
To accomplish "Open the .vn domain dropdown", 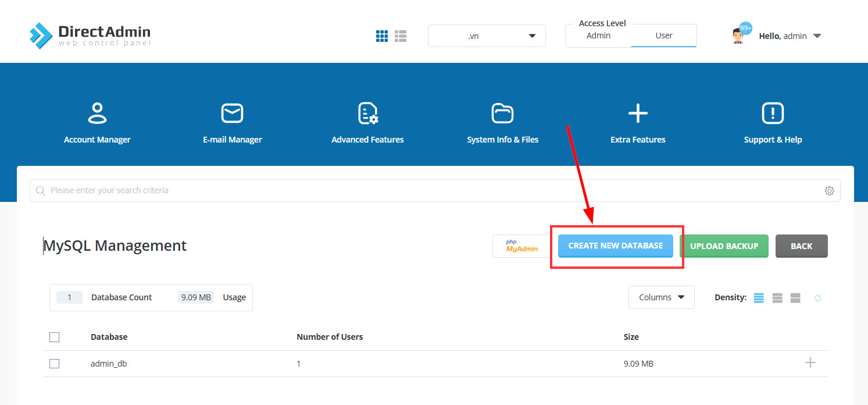I will pyautogui.click(x=487, y=35).
